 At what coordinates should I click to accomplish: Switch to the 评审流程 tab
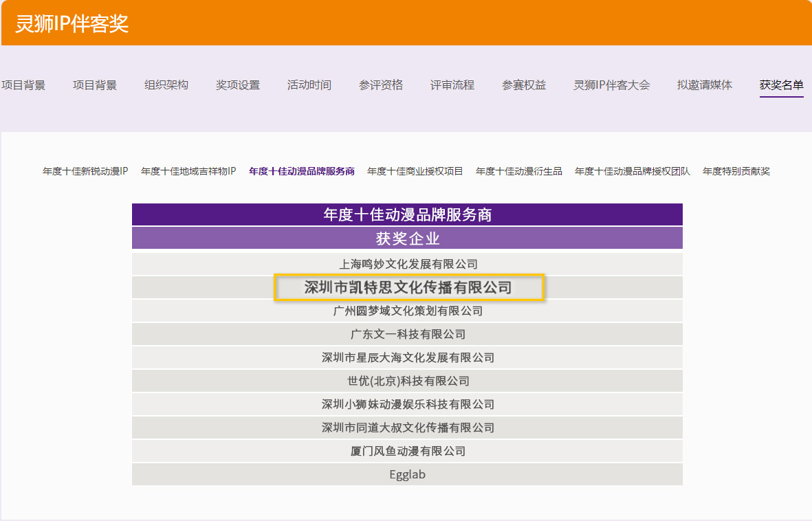tap(452, 85)
